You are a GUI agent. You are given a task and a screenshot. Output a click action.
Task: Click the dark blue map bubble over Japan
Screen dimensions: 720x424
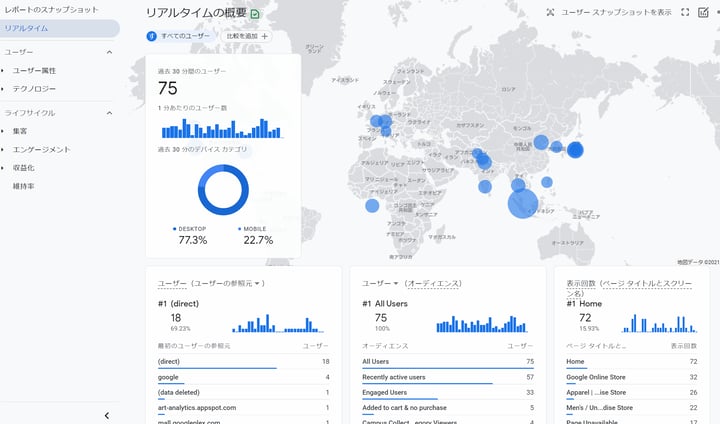tap(575, 150)
